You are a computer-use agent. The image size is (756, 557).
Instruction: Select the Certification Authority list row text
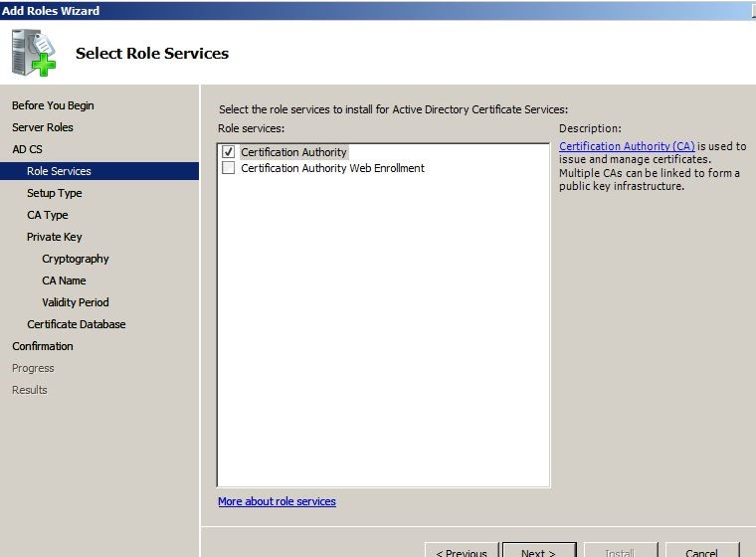click(293, 152)
